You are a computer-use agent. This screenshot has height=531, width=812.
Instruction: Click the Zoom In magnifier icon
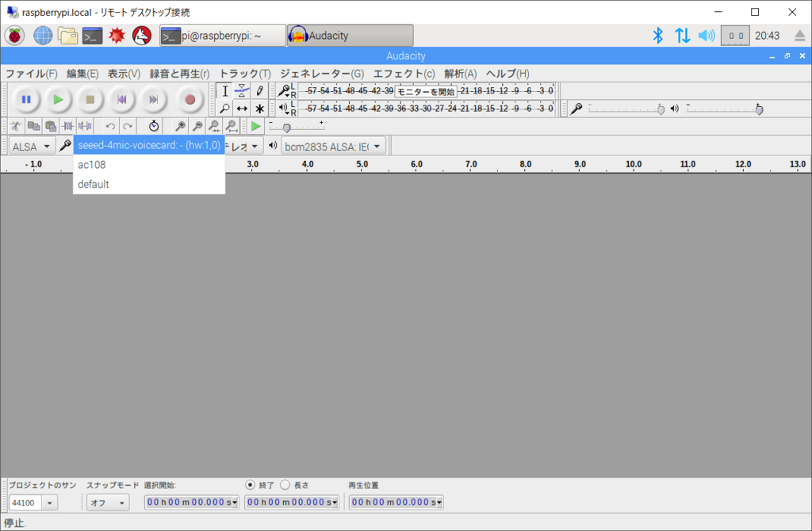[180, 126]
